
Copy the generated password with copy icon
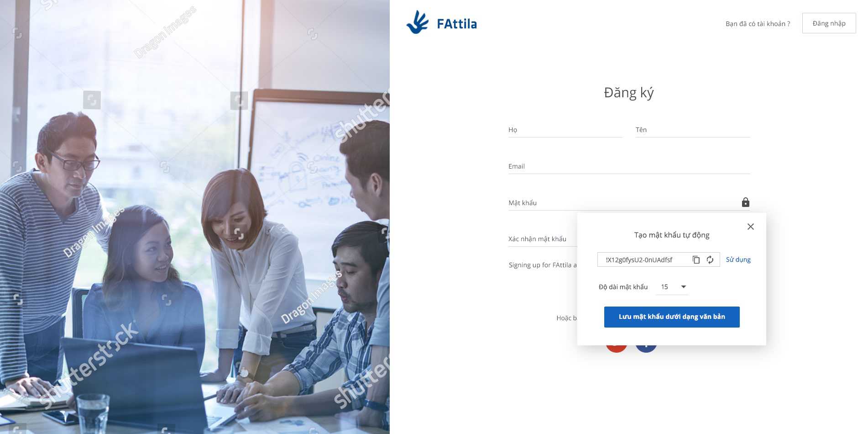(696, 259)
